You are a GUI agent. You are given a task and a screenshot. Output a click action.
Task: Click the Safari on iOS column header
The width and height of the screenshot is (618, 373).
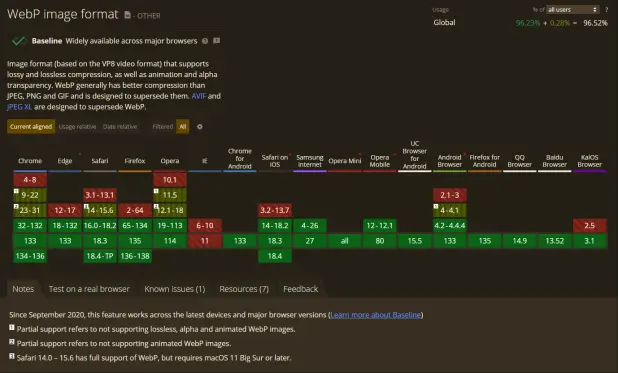(x=275, y=160)
